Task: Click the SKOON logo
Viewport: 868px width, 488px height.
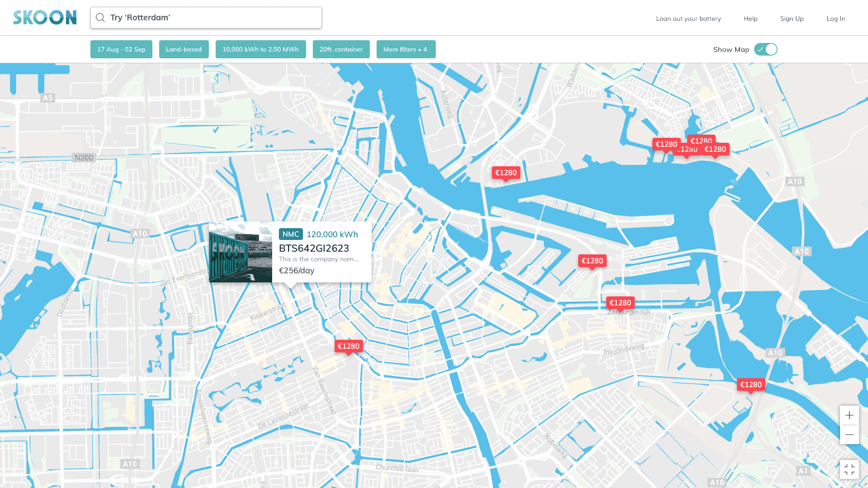Action: [45, 18]
